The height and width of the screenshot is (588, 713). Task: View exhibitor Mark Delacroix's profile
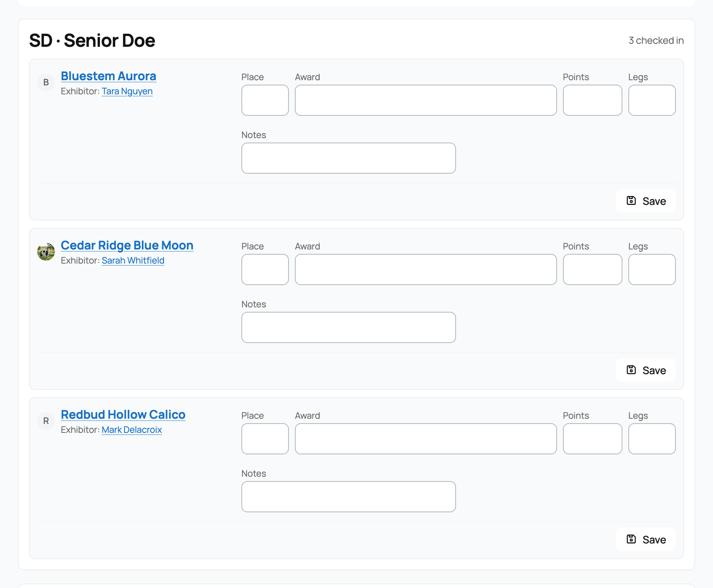coord(132,430)
